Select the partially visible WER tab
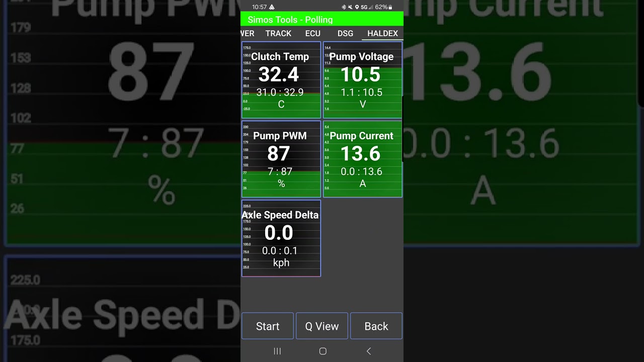644x362 pixels. pyautogui.click(x=248, y=33)
